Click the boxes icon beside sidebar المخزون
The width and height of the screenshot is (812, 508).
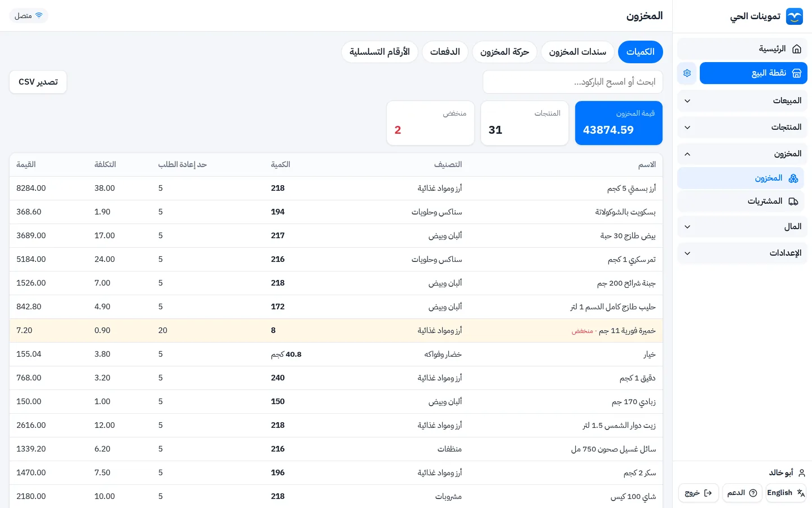coord(793,178)
